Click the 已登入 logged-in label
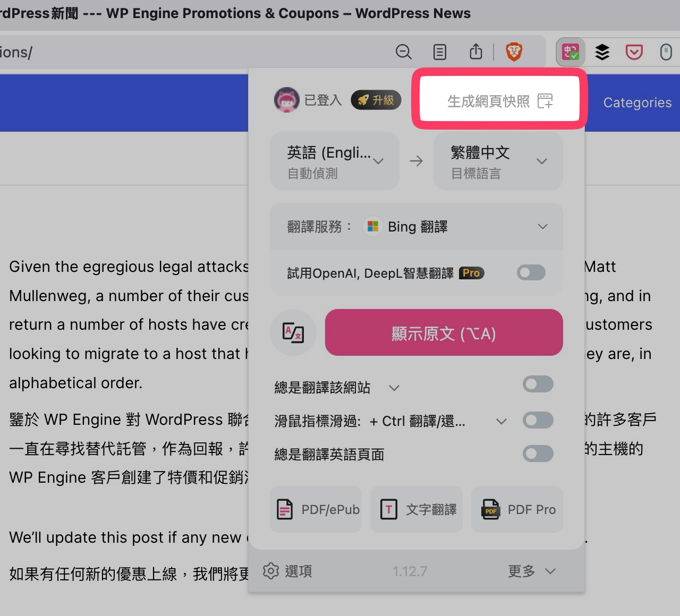The height and width of the screenshot is (616, 680). 323,100
